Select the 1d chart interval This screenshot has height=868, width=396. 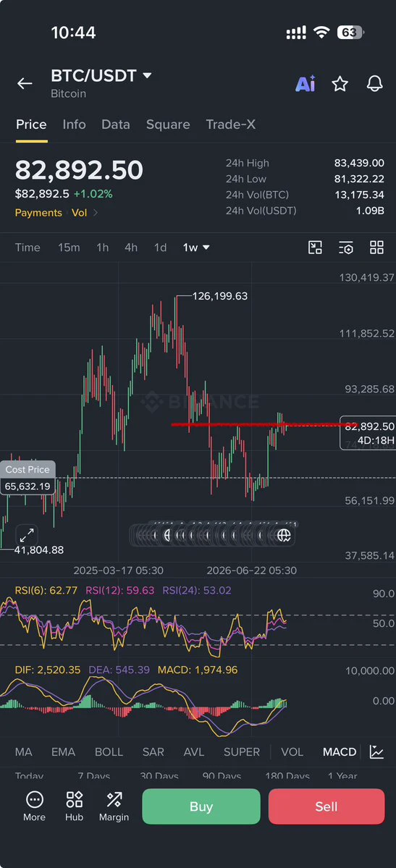160,248
